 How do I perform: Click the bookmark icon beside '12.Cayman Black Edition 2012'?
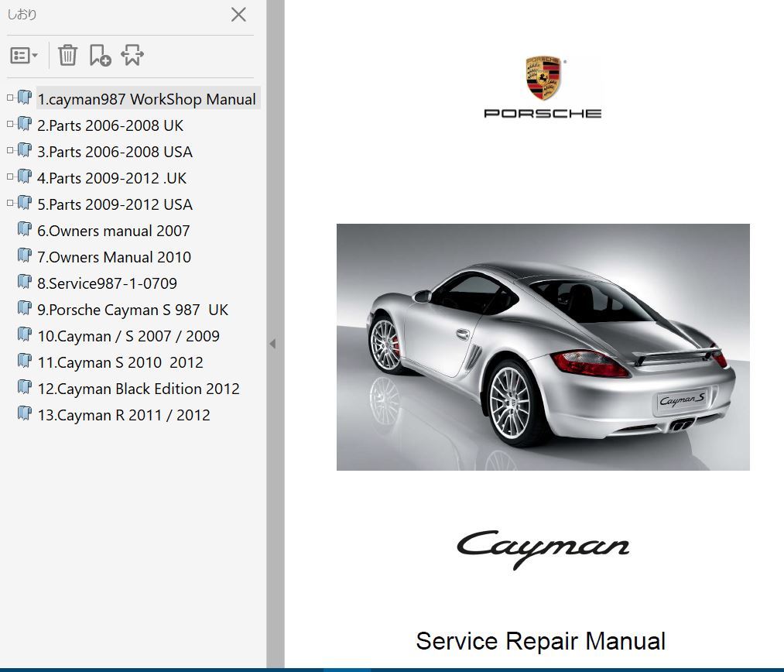click(24, 386)
